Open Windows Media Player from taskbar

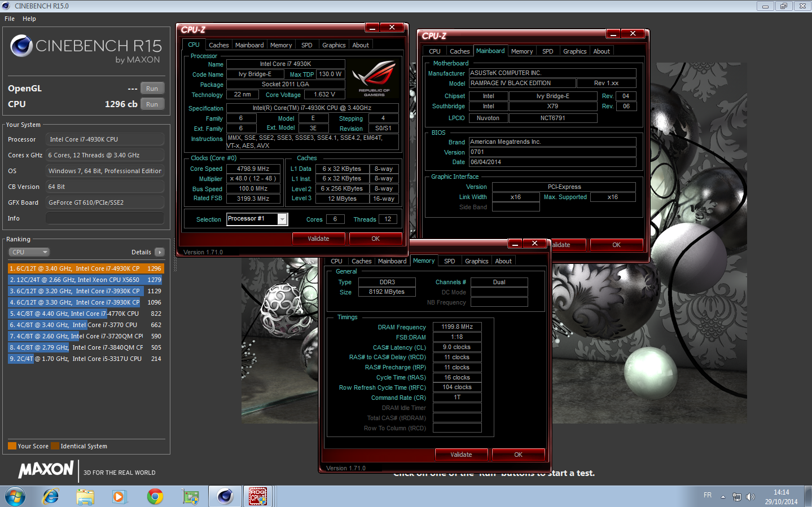pos(119,496)
